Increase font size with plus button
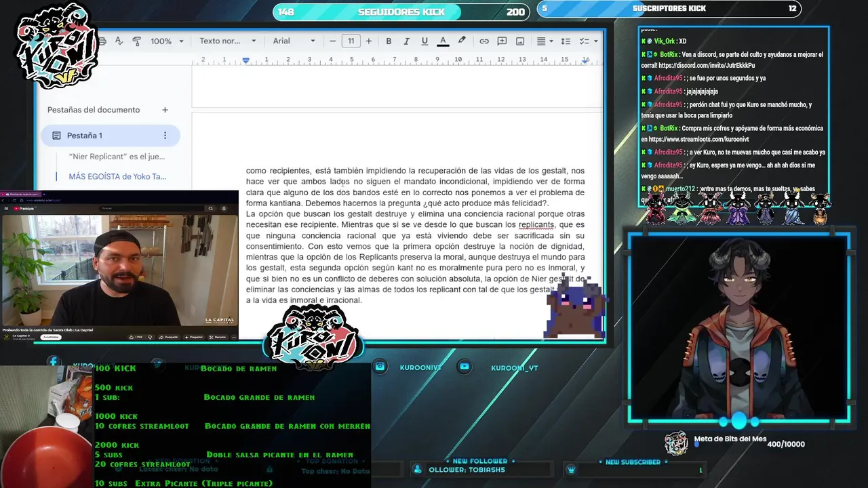The height and width of the screenshot is (488, 868). click(x=369, y=41)
